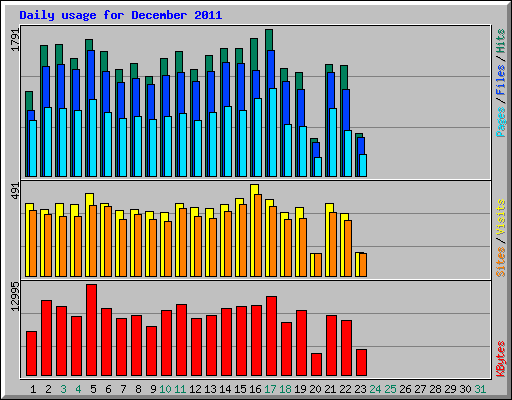Click day 9 on the x-axis

click(x=153, y=389)
